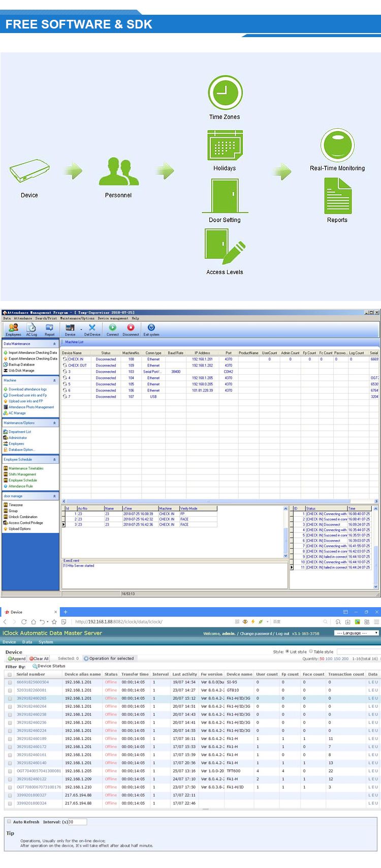Click the Employees toolbar icon

(x=13, y=330)
